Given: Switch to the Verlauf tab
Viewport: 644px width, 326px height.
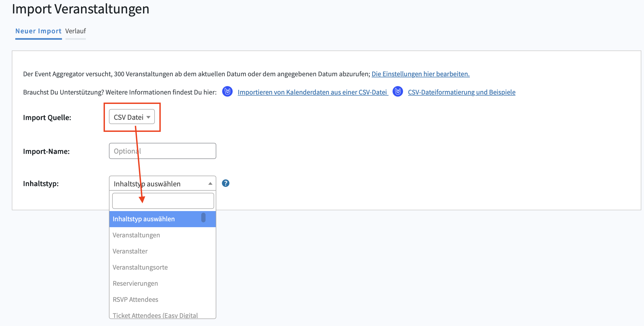Looking at the screenshot, I should [75, 31].
